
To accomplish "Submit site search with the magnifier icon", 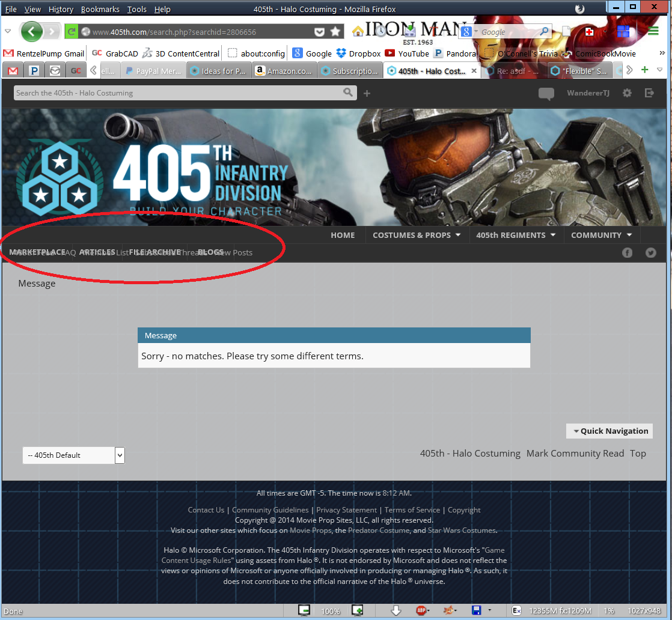I will click(x=348, y=93).
